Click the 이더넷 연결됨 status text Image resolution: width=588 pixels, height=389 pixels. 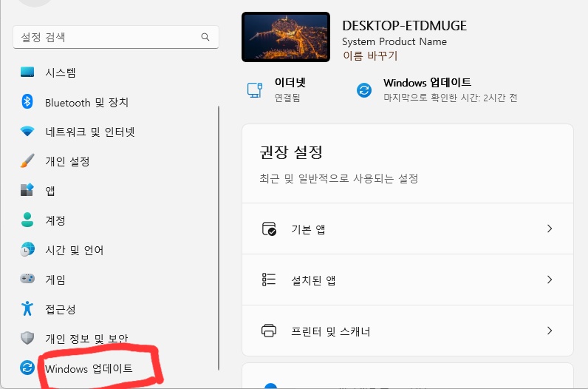tap(287, 98)
